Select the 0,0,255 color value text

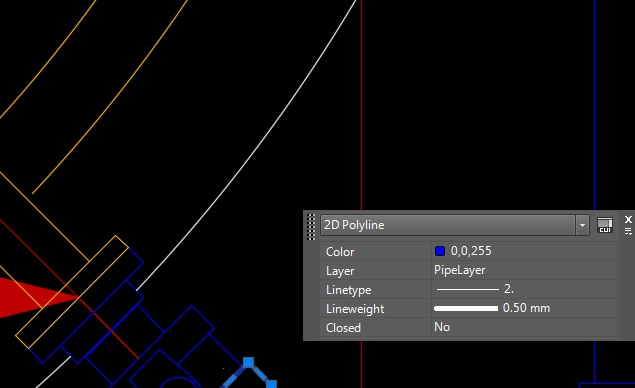(471, 251)
